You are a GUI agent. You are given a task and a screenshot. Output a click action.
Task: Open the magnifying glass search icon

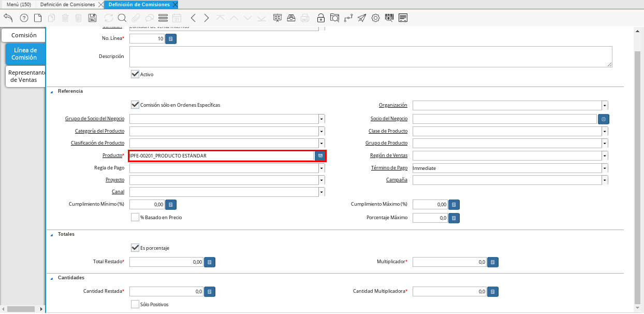(x=122, y=18)
